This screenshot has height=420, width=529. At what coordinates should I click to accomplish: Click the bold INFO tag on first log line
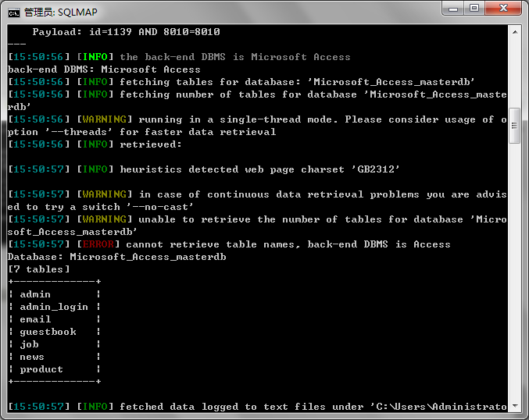point(95,57)
